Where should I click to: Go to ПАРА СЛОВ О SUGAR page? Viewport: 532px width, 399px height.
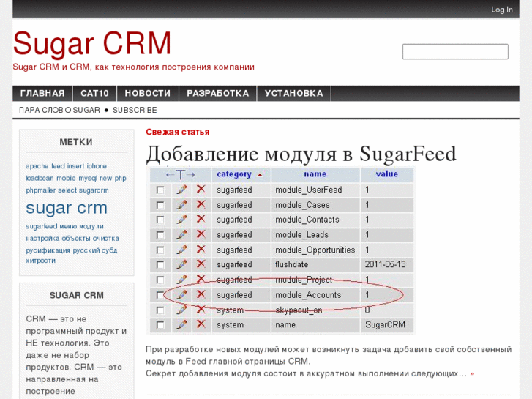coord(59,110)
